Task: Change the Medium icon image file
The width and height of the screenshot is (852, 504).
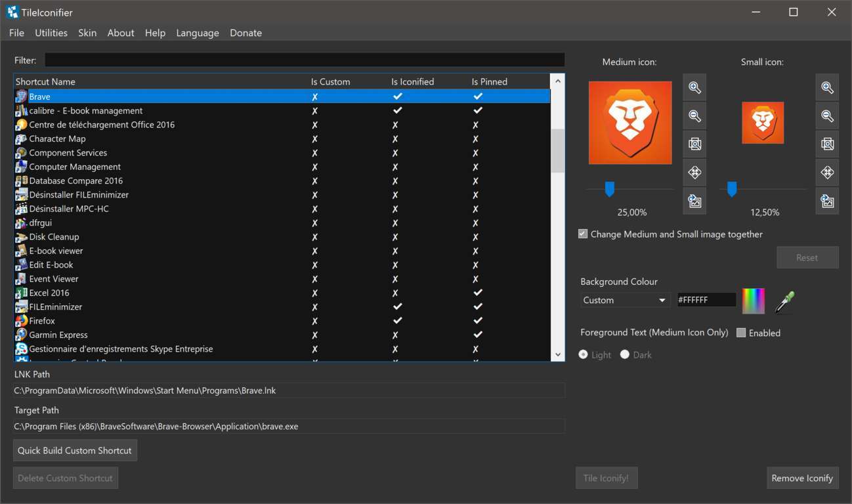Action: (694, 201)
